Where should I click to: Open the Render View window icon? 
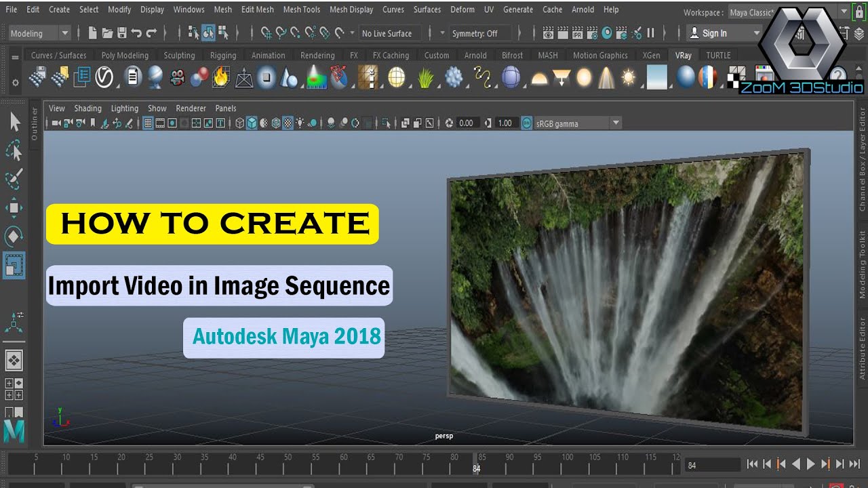click(548, 33)
